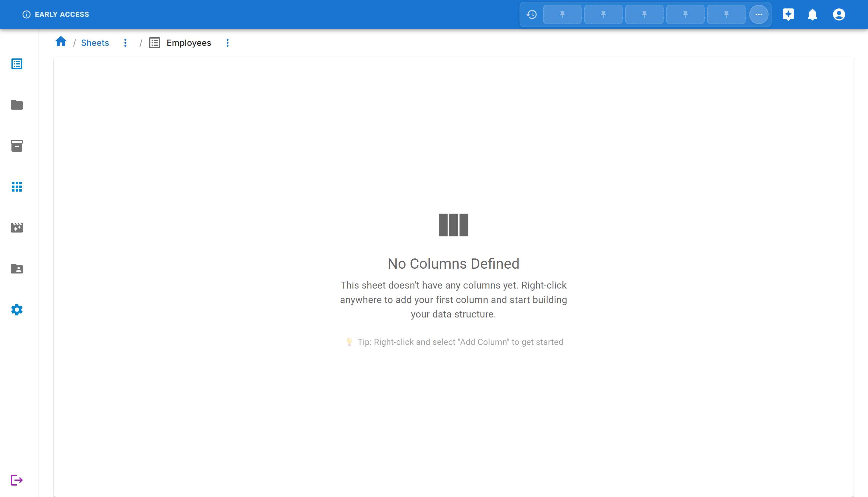Viewport: 868px width, 497px height.
Task: Open the three-dot menu next to Employees
Action: pyautogui.click(x=228, y=43)
